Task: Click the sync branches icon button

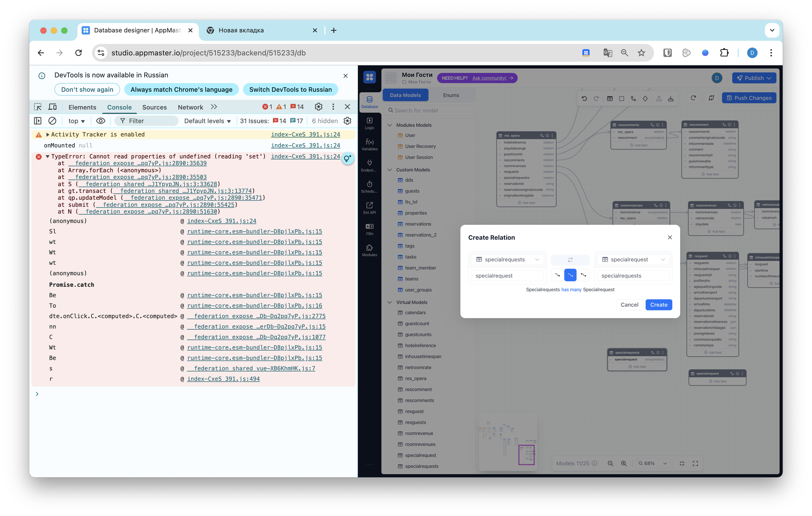Action: tap(711, 98)
